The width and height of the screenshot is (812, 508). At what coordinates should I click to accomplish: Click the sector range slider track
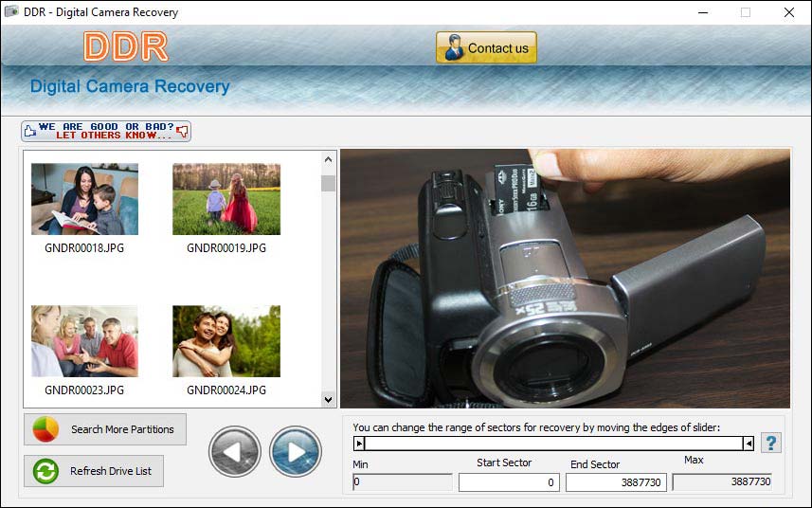(x=553, y=444)
